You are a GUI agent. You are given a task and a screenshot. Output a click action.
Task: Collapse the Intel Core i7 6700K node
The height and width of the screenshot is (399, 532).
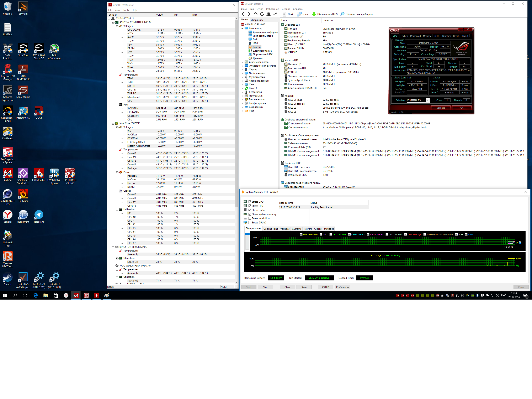coord(113,124)
